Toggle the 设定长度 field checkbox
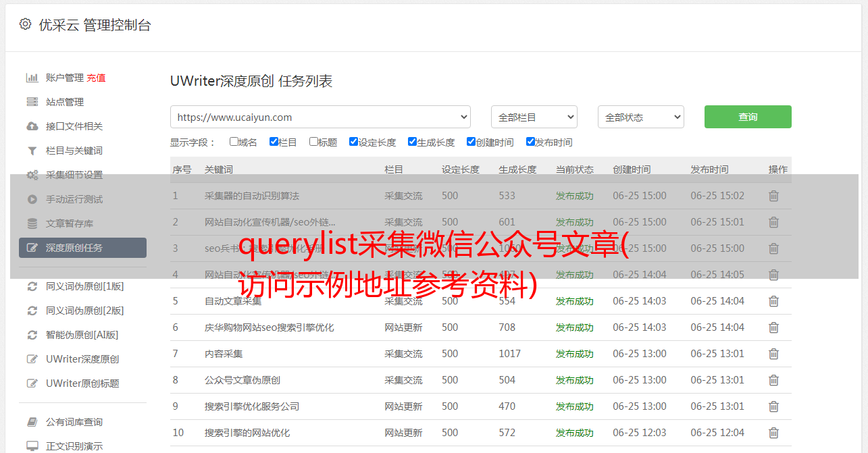 pyautogui.click(x=353, y=142)
